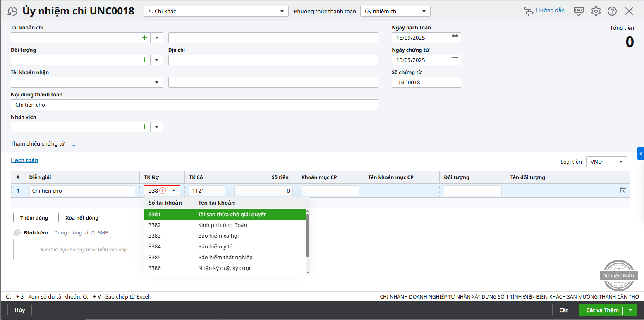
Task: Click the Nội dung thanh toán field
Action: [x=194, y=105]
